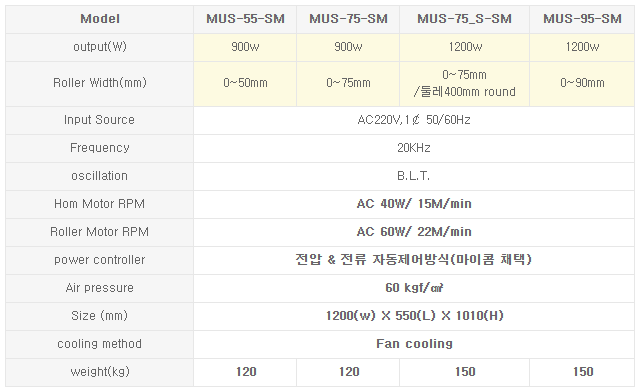The height and width of the screenshot is (391, 637).
Task: Click the AC 60W/ 22M/min value
Action: (x=414, y=232)
